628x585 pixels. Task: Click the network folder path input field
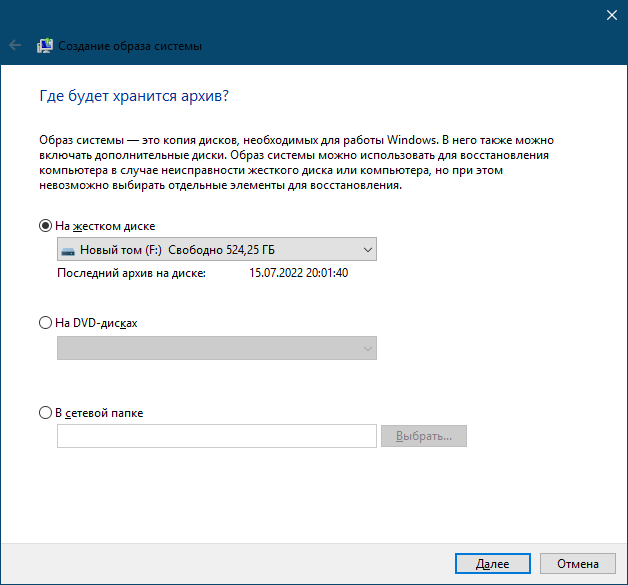click(217, 436)
